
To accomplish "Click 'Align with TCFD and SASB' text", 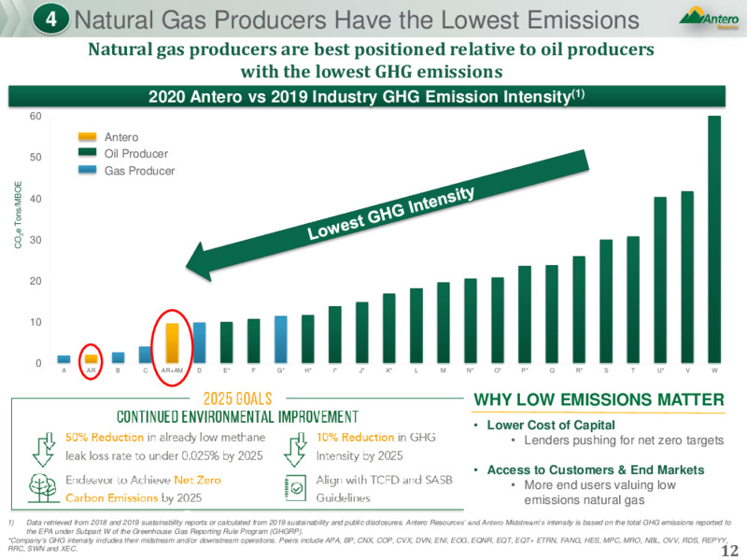I will [384, 480].
